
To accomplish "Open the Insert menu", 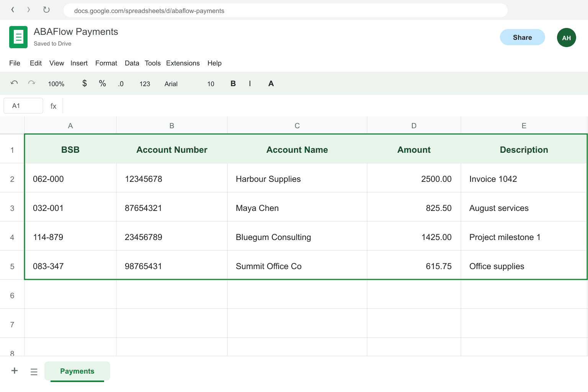I will 79,63.
